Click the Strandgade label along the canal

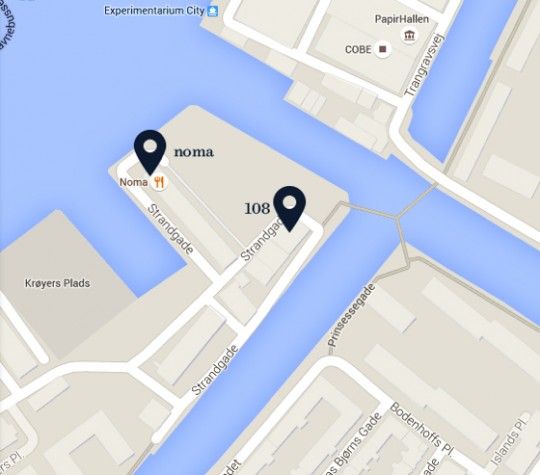[215, 370]
